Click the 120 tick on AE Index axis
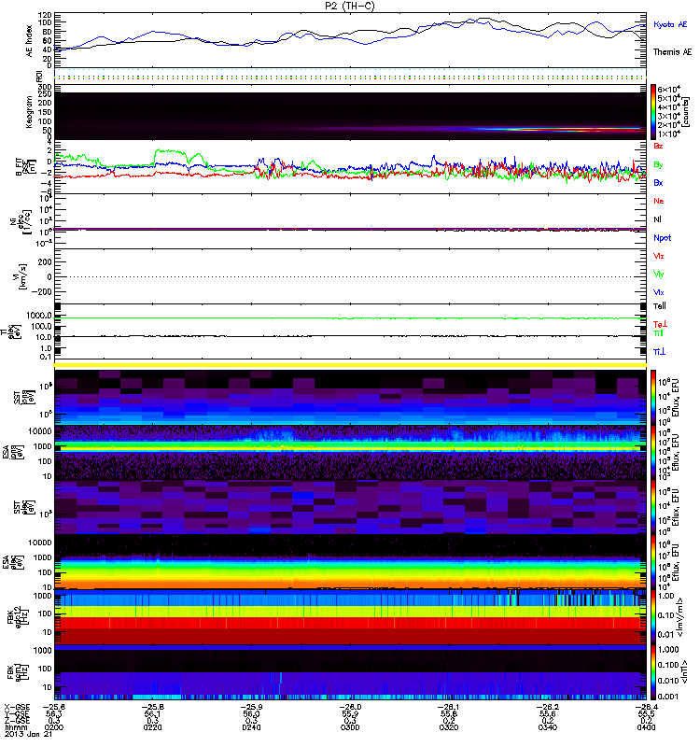Image resolution: width=700 pixels, height=747 pixels. (45, 15)
